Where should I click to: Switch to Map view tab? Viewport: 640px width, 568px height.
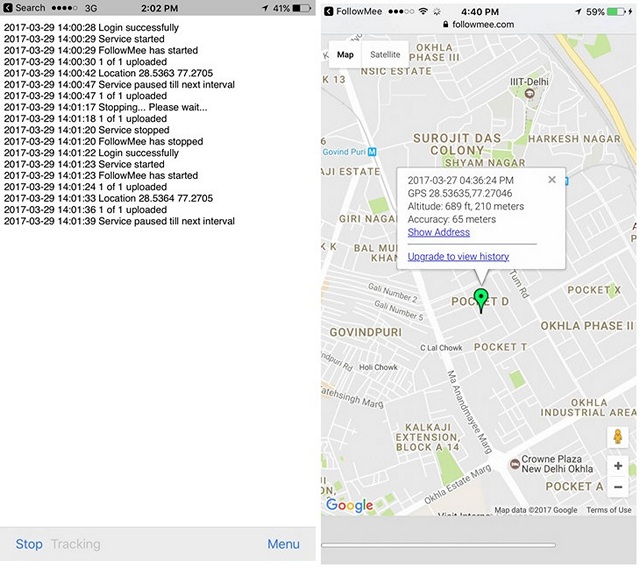tap(345, 55)
